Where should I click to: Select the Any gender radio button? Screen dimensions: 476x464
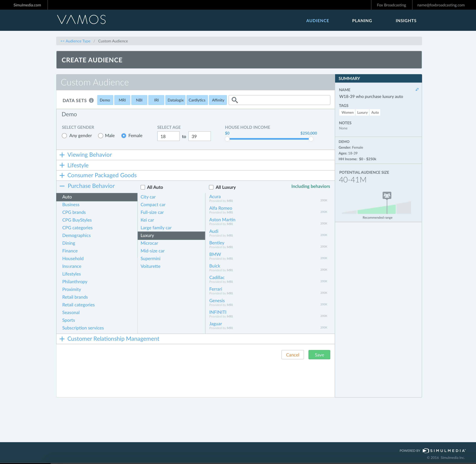point(64,136)
